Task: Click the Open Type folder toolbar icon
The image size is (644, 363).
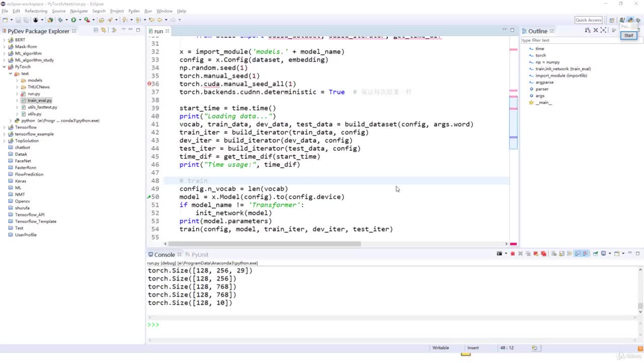Action: [x=102, y=20]
